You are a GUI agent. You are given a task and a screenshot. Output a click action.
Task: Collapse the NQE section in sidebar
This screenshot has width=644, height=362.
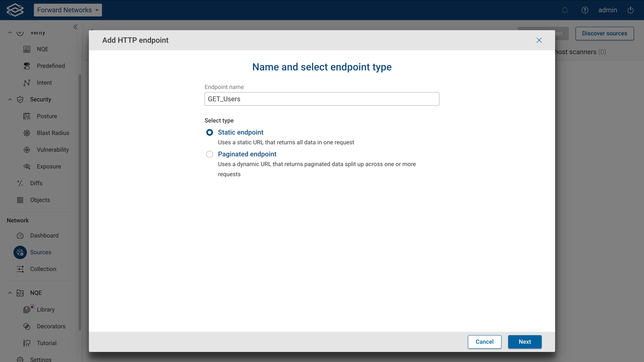point(10,293)
